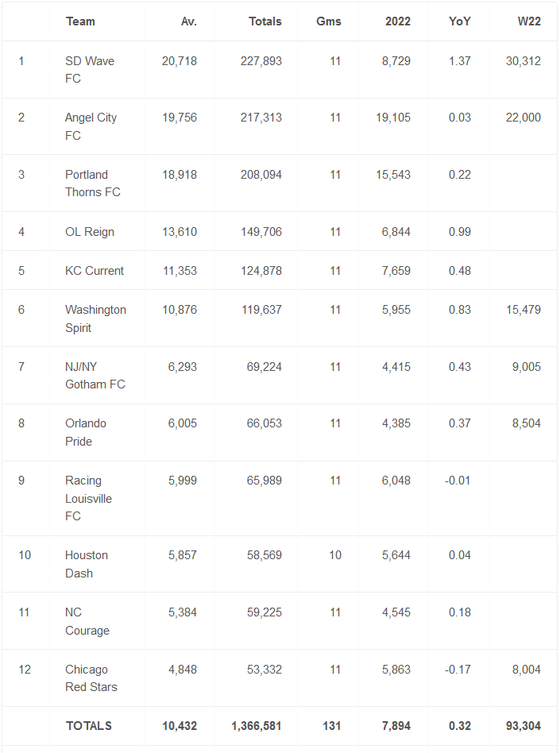This screenshot has height=753, width=560.
Task: Select NC Courage team cell
Action: (x=87, y=621)
